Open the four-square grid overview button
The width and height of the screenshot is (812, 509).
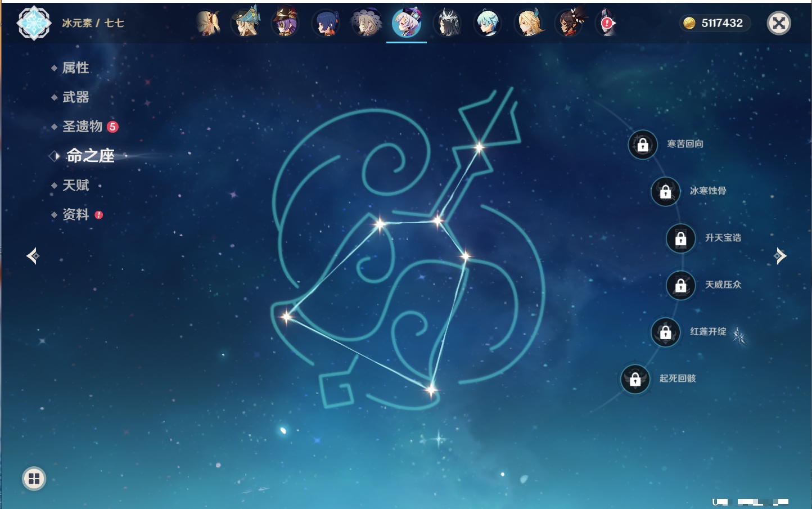point(34,479)
